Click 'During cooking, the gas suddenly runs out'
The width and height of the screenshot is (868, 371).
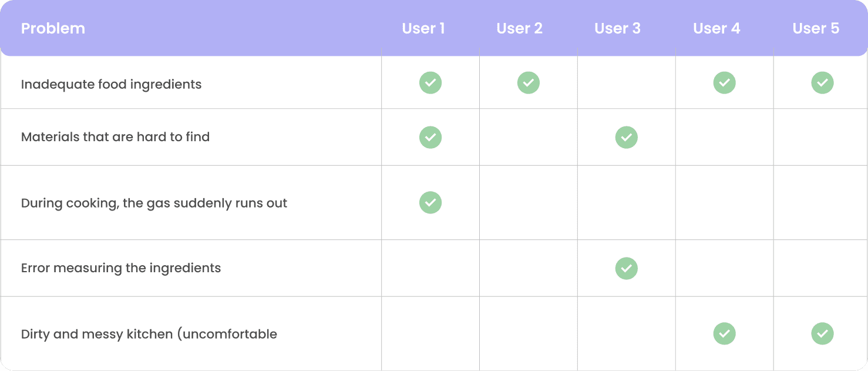pos(154,203)
